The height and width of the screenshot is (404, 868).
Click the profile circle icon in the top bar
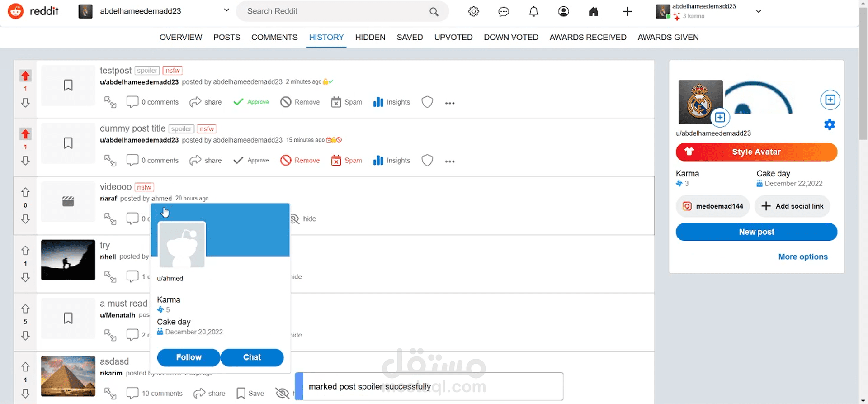(x=563, y=11)
